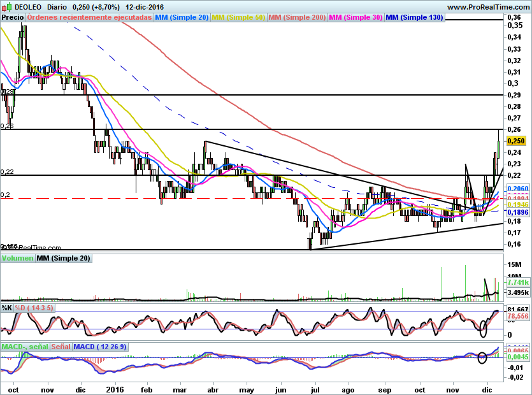Select the MM (Simple 130) legend label
This screenshot has height=395, width=532.
point(414,17)
